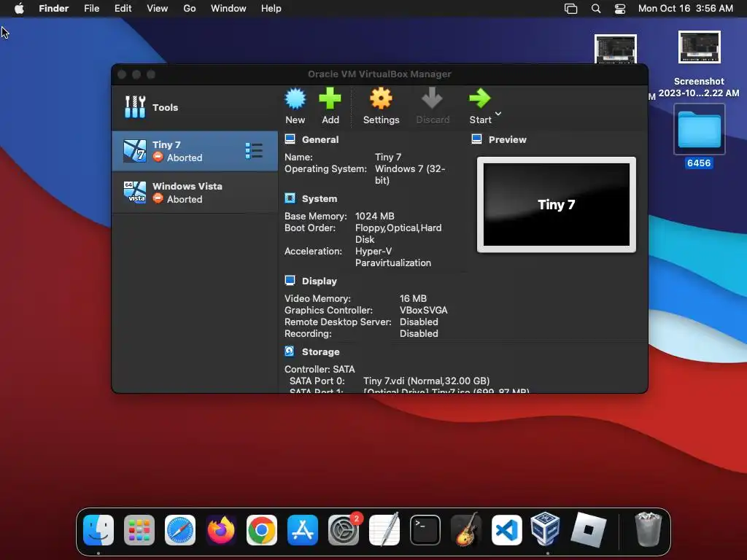The width and height of the screenshot is (747, 560).
Task: Click the 1024 MB base memory value
Action: pyautogui.click(x=374, y=216)
